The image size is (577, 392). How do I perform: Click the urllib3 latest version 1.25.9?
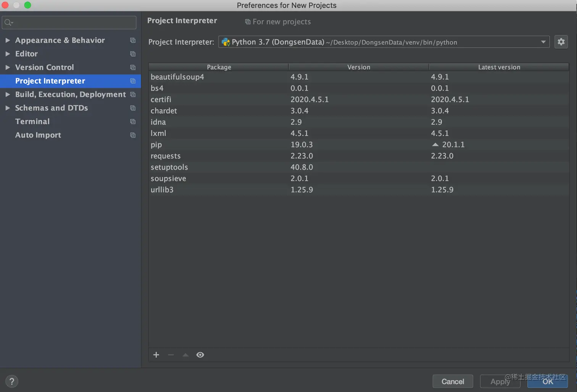click(442, 190)
